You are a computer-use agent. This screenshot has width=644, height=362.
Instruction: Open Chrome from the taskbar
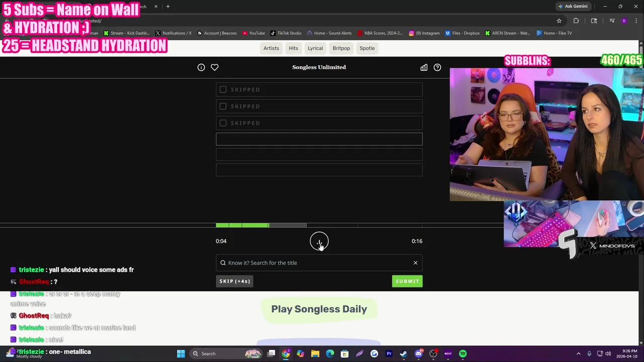pos(286,354)
